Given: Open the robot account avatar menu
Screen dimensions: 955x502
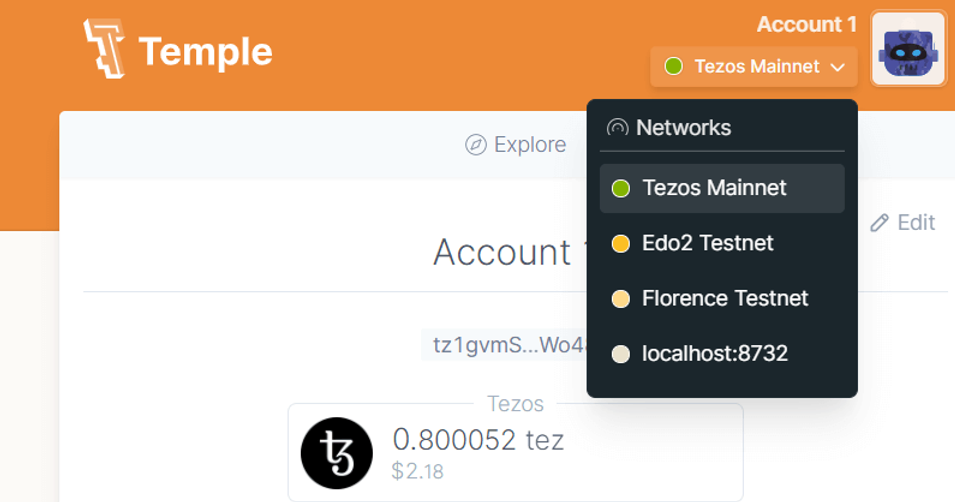Looking at the screenshot, I should point(907,49).
